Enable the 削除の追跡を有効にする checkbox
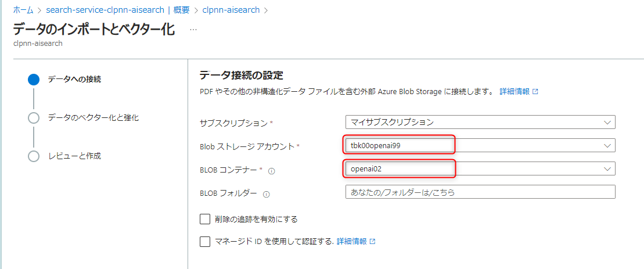The image size is (644, 269). (x=204, y=219)
